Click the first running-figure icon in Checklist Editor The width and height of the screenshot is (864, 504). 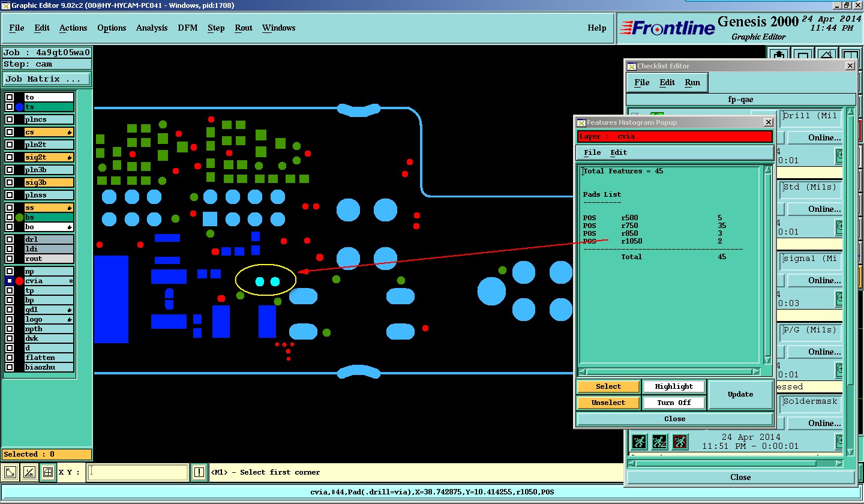coord(639,442)
